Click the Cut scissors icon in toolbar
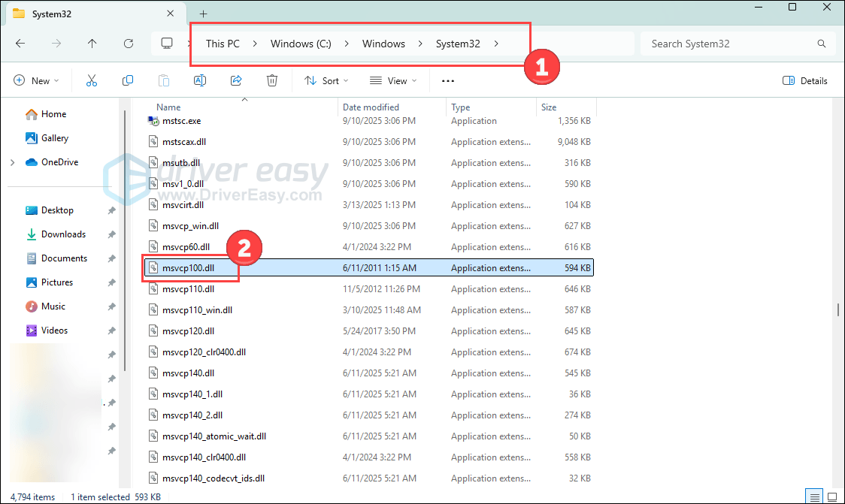This screenshot has width=845, height=504. click(x=92, y=80)
